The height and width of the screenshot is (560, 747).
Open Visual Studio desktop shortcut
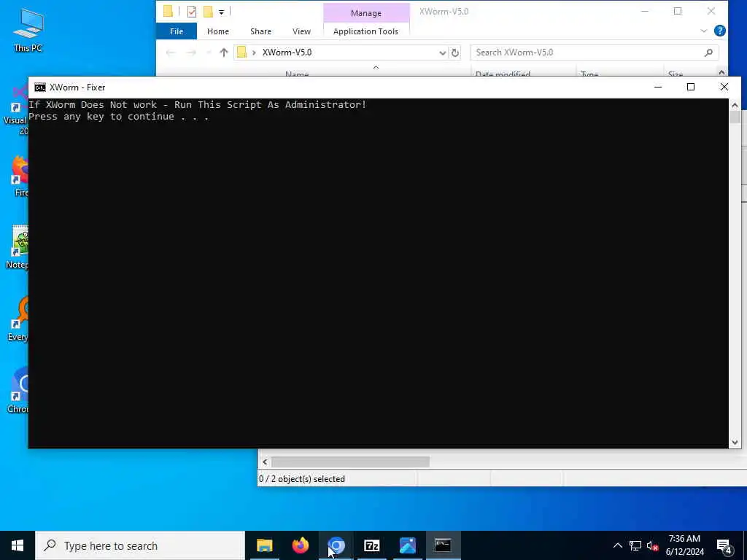click(16, 111)
